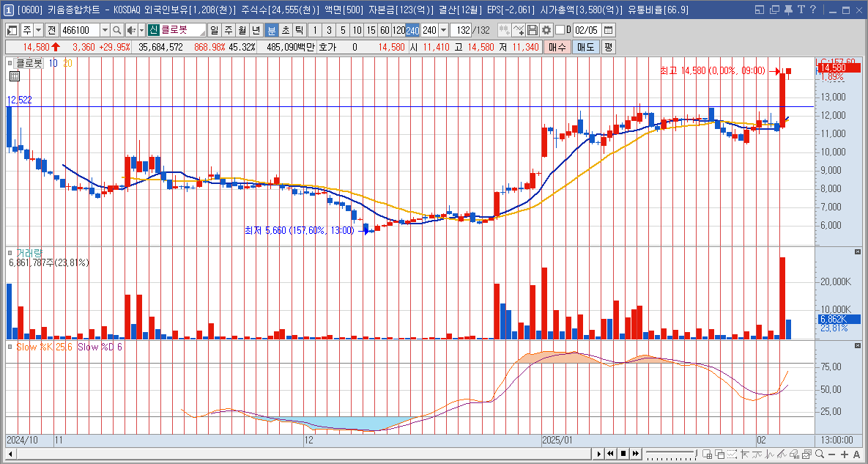Select the 120 minute interval button
868x464 pixels.
click(x=398, y=31)
